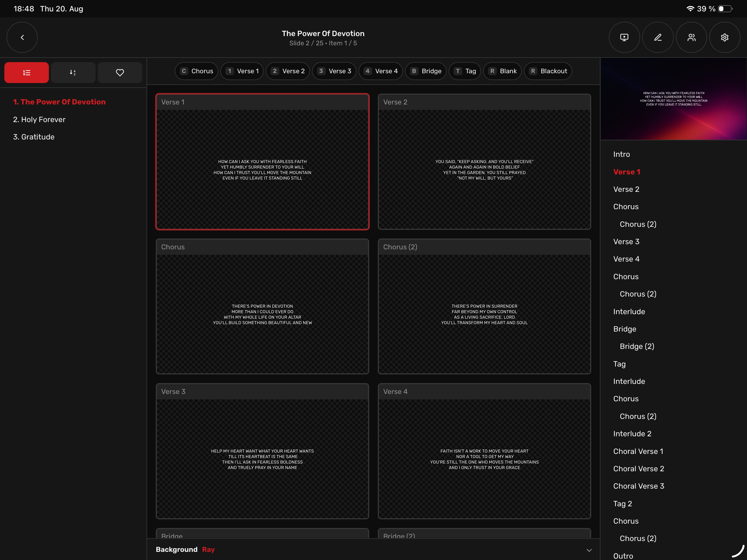747x560 pixels.
Task: Select the Verse 4 slide card
Action: point(484,451)
